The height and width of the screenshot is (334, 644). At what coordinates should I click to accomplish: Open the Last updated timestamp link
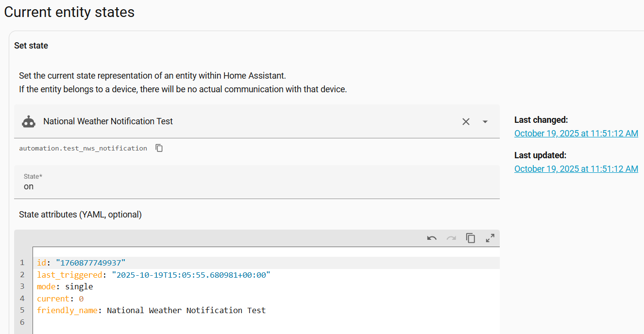pyautogui.click(x=576, y=169)
